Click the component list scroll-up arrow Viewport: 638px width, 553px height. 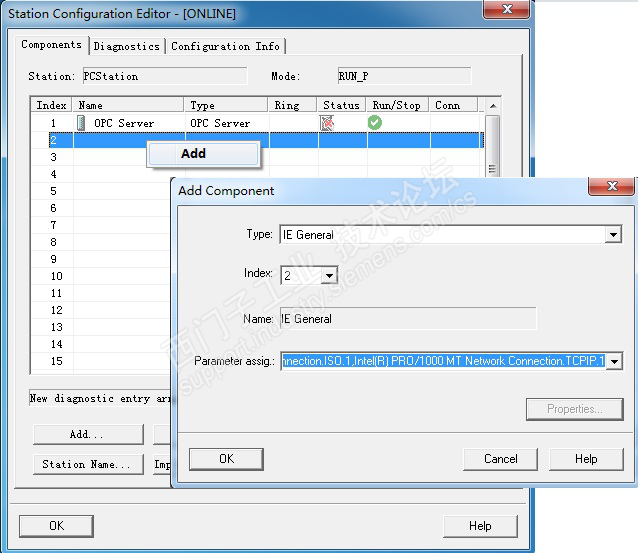click(493, 106)
